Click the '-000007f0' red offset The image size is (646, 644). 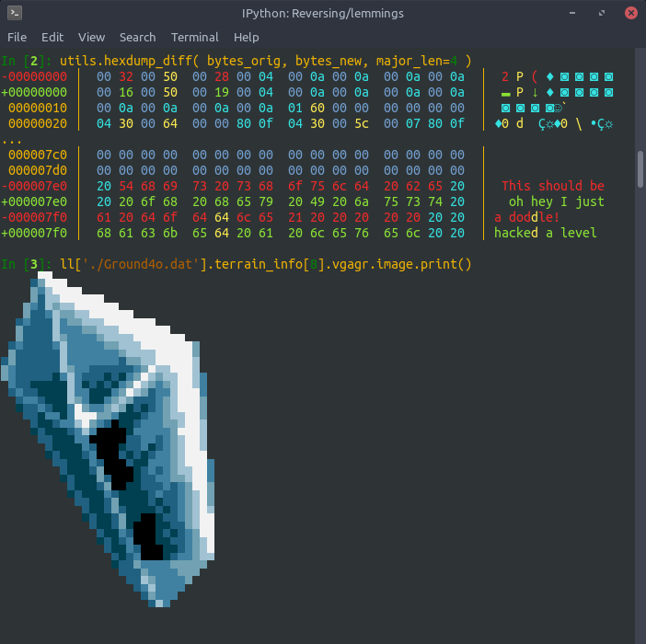tap(34, 217)
